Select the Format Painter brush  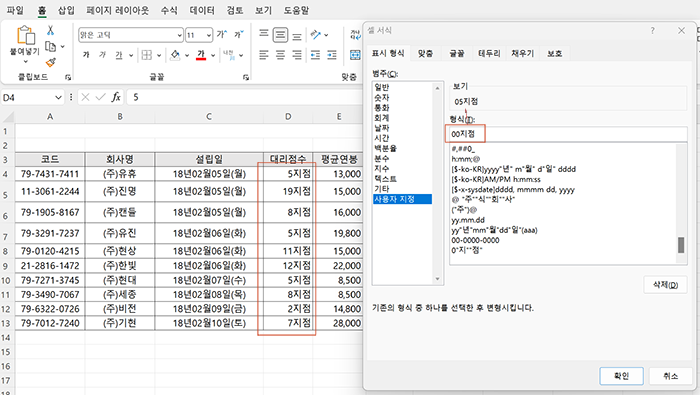click(x=51, y=62)
